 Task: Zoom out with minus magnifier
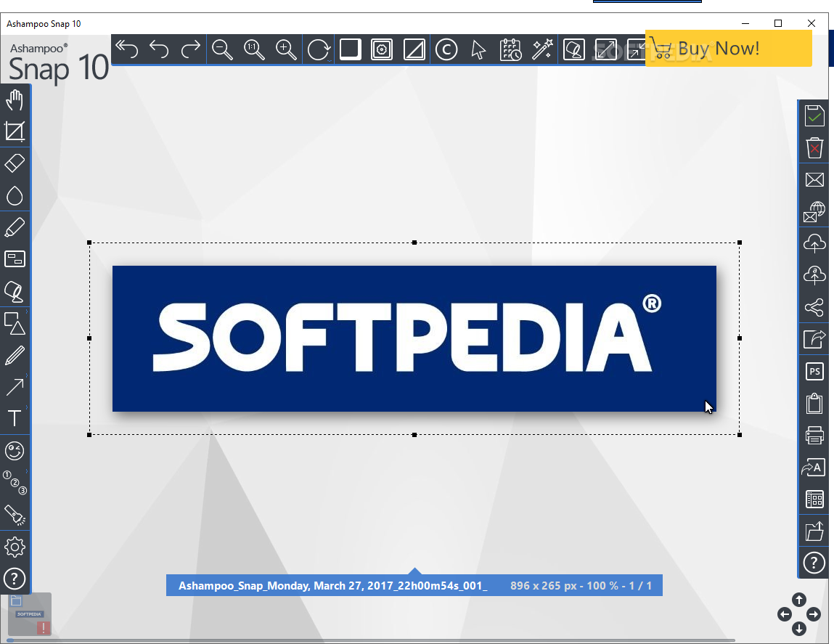[x=222, y=49]
